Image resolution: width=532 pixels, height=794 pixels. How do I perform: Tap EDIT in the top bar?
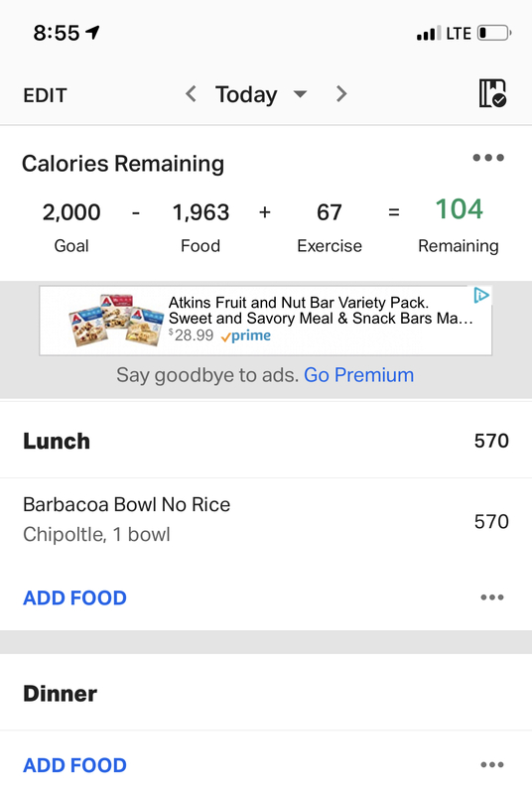click(x=45, y=95)
